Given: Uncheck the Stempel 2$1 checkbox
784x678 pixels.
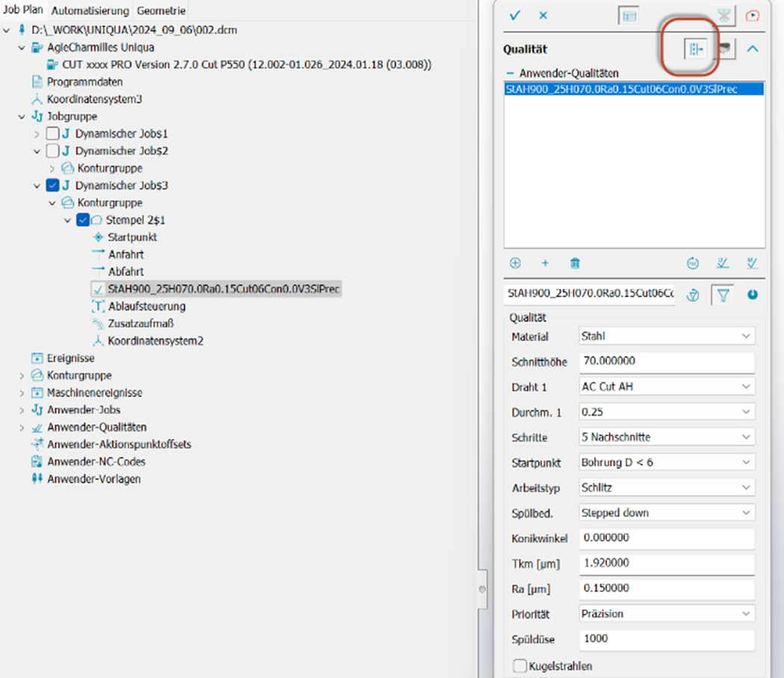Looking at the screenshot, I should tap(84, 220).
